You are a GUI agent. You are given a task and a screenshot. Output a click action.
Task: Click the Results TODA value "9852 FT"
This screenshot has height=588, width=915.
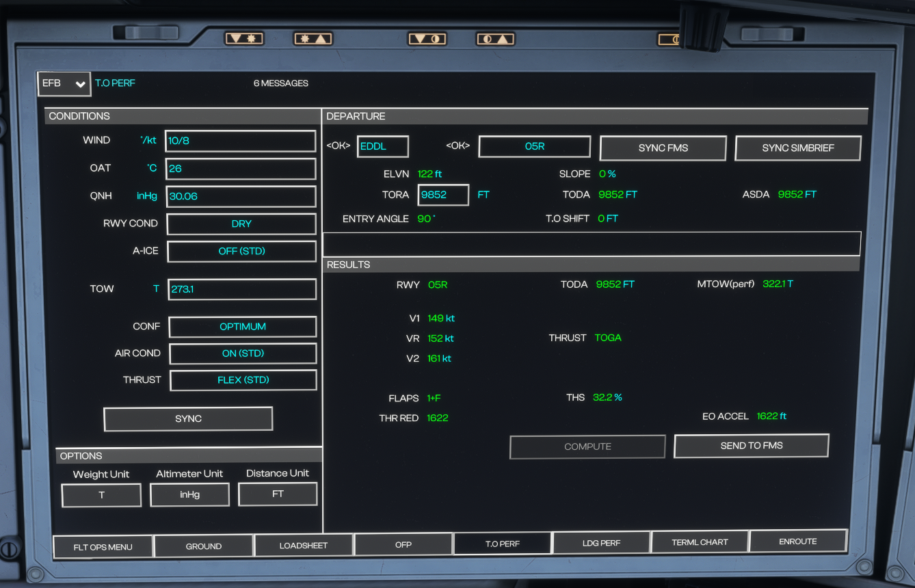point(615,284)
